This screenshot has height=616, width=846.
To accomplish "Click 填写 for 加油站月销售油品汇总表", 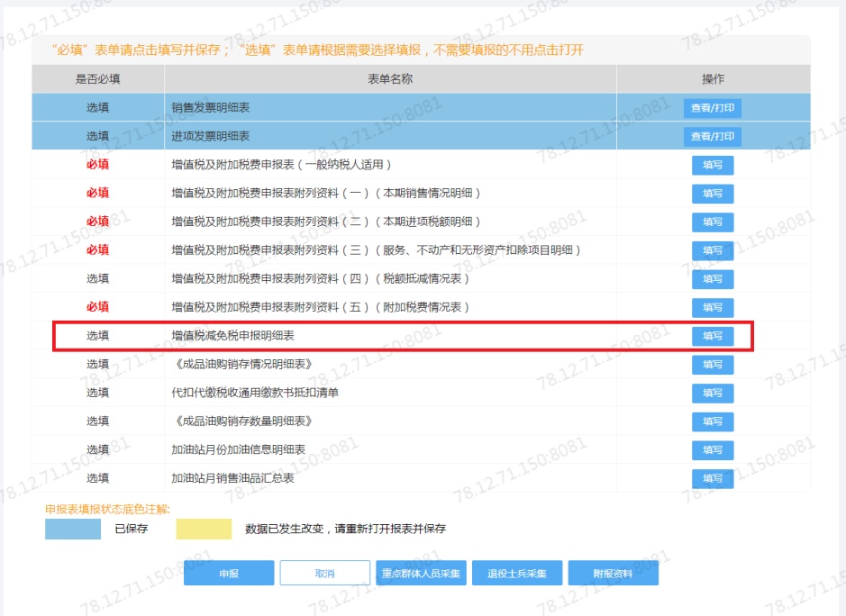I will (712, 478).
